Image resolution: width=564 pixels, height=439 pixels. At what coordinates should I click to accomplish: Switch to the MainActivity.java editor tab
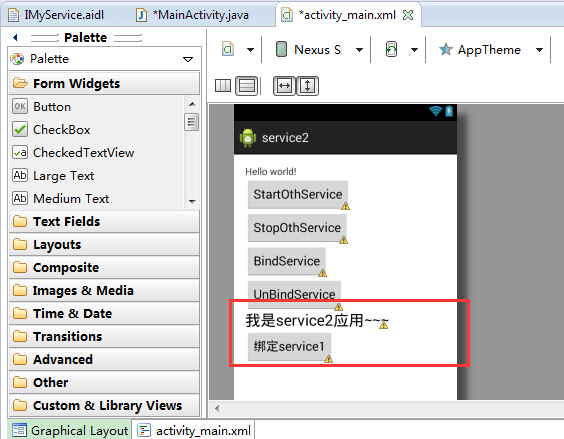(x=193, y=15)
